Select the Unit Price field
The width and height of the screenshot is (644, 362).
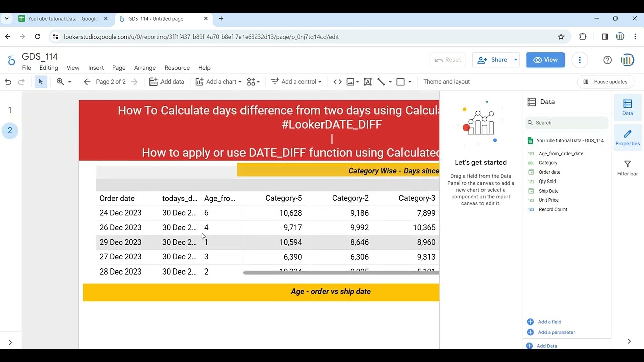[x=548, y=200]
